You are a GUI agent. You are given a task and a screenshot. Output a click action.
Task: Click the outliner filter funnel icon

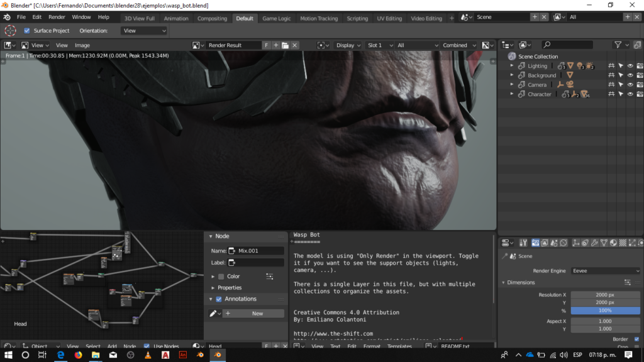click(x=618, y=45)
